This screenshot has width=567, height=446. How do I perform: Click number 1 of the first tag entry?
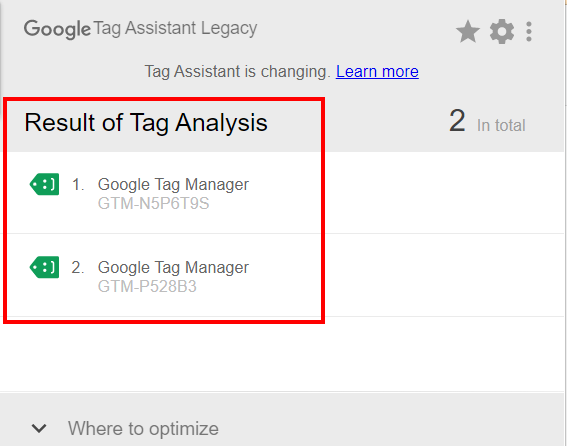point(78,184)
